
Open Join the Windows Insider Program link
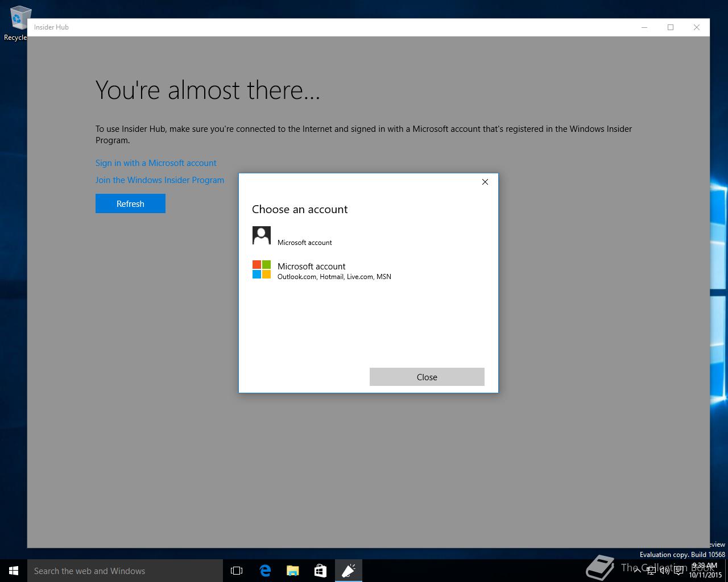point(160,180)
